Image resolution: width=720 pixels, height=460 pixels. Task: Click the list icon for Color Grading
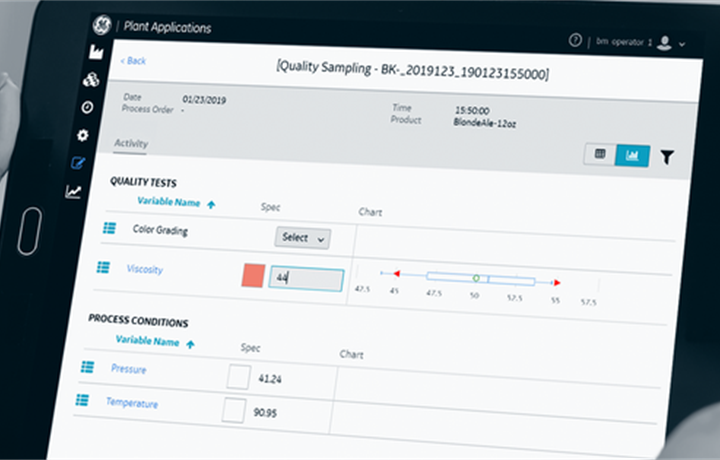109,228
